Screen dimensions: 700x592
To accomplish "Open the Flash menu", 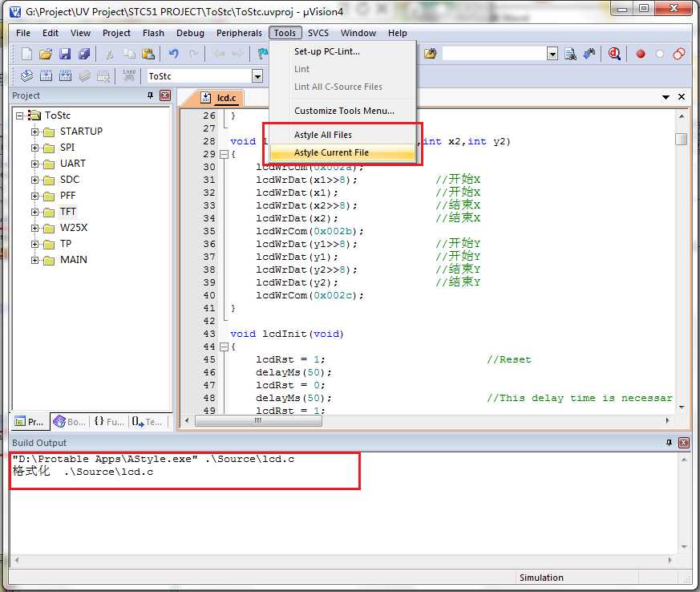I will (x=153, y=33).
